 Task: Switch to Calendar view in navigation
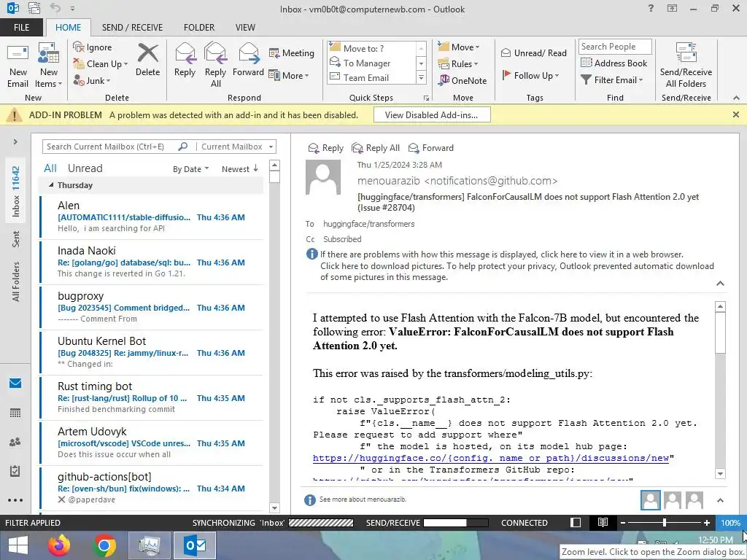pyautogui.click(x=15, y=413)
